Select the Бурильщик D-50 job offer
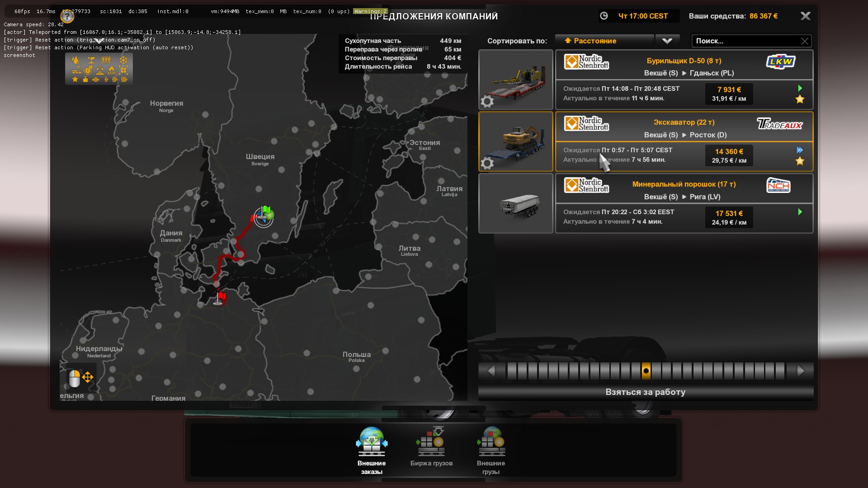Image resolution: width=868 pixels, height=488 pixels. [684, 80]
